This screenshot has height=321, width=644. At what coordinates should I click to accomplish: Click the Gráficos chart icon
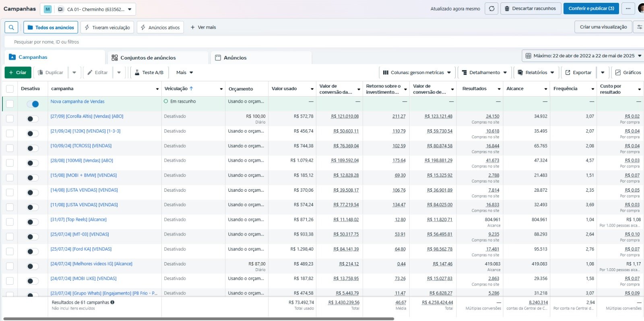click(x=618, y=72)
